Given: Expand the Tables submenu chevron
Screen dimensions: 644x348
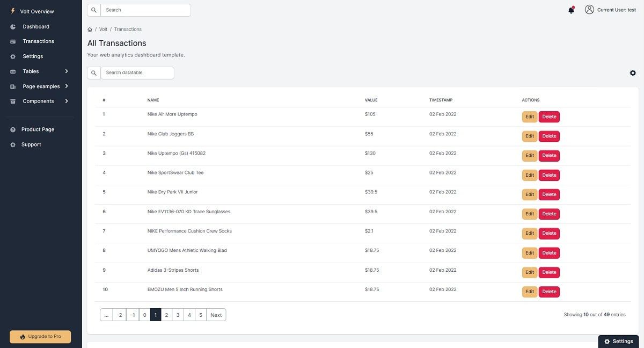Looking at the screenshot, I should click(x=67, y=71).
